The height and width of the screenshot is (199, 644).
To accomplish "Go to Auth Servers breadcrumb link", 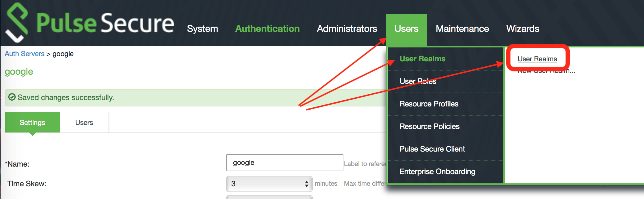I will [x=25, y=54].
